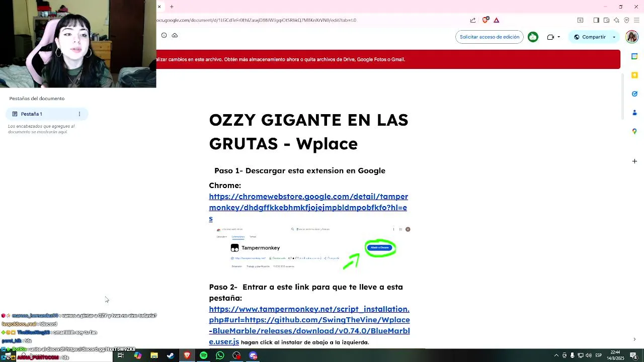Open the Google account avatar
This screenshot has height=362, width=644.
[632, 37]
